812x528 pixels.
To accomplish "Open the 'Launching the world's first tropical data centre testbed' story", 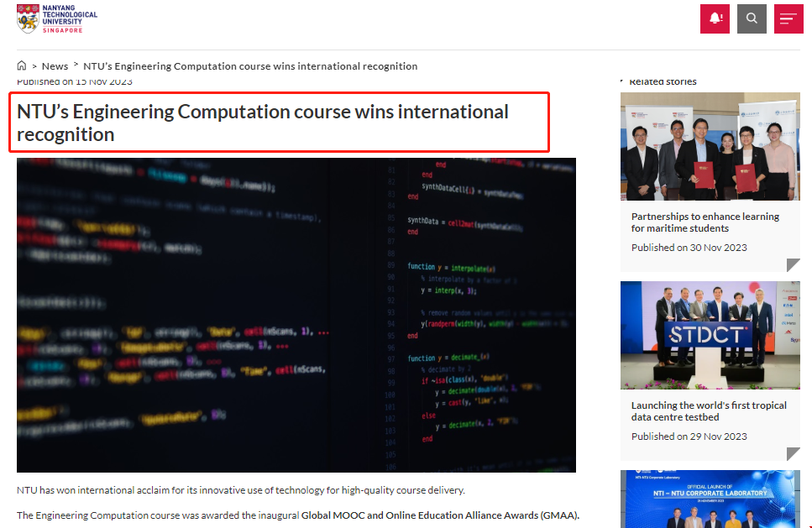I will pyautogui.click(x=708, y=410).
